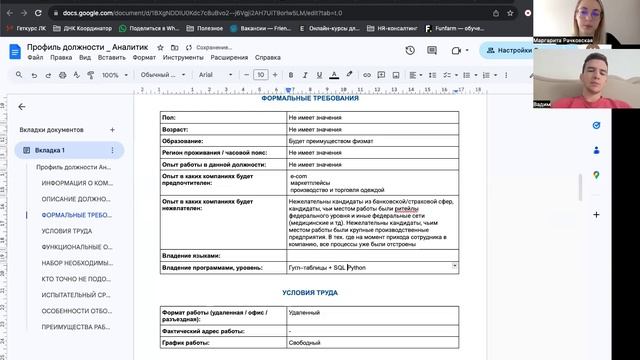Image resolution: width=640 pixels, height=360 pixels.
Task: Activate the paint format tool
Action: click(x=91, y=75)
